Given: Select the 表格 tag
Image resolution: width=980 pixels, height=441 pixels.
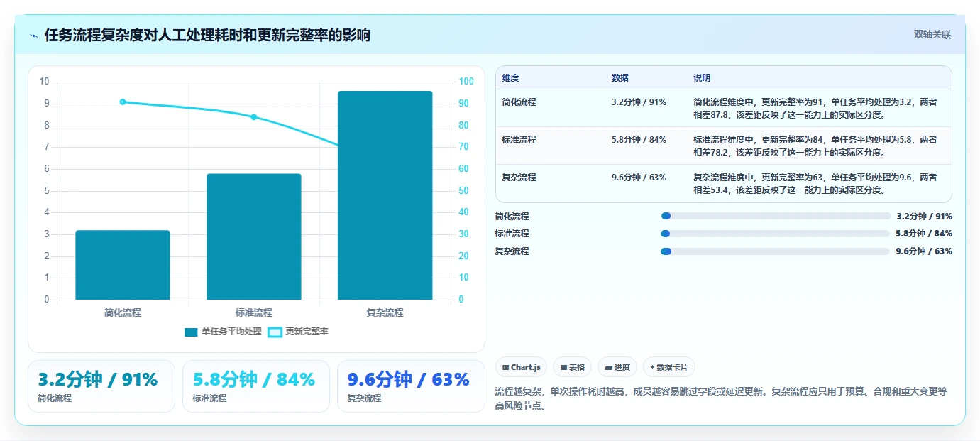Looking at the screenshot, I should pos(573,367).
